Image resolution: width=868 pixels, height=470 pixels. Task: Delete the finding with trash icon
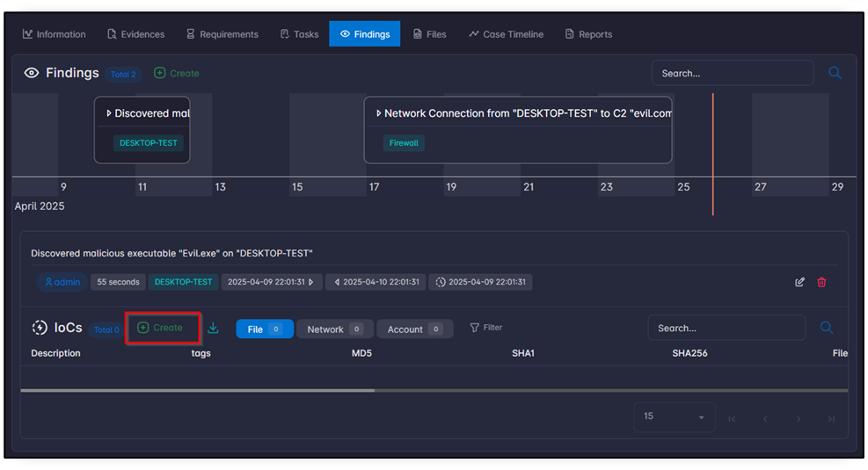pos(821,282)
